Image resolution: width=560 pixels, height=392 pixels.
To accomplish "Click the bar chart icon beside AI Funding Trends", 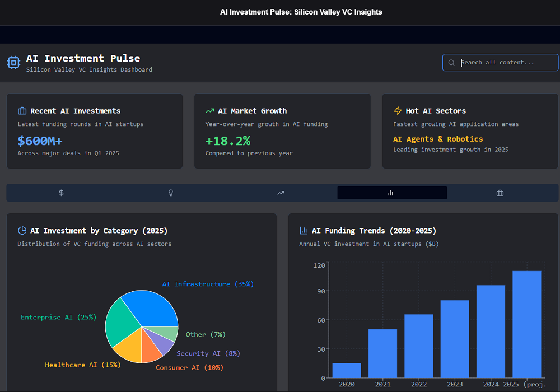I will coord(304,231).
